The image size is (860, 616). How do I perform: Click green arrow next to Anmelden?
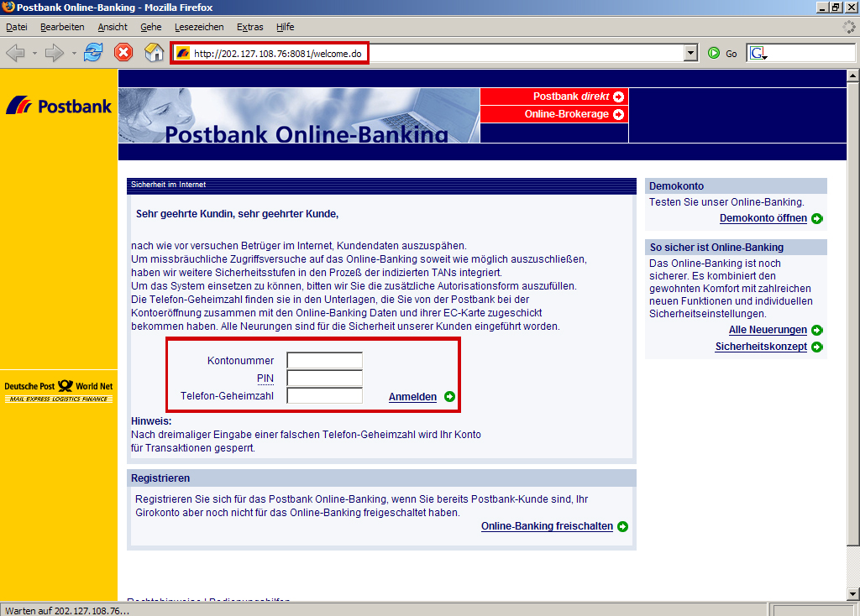point(450,397)
